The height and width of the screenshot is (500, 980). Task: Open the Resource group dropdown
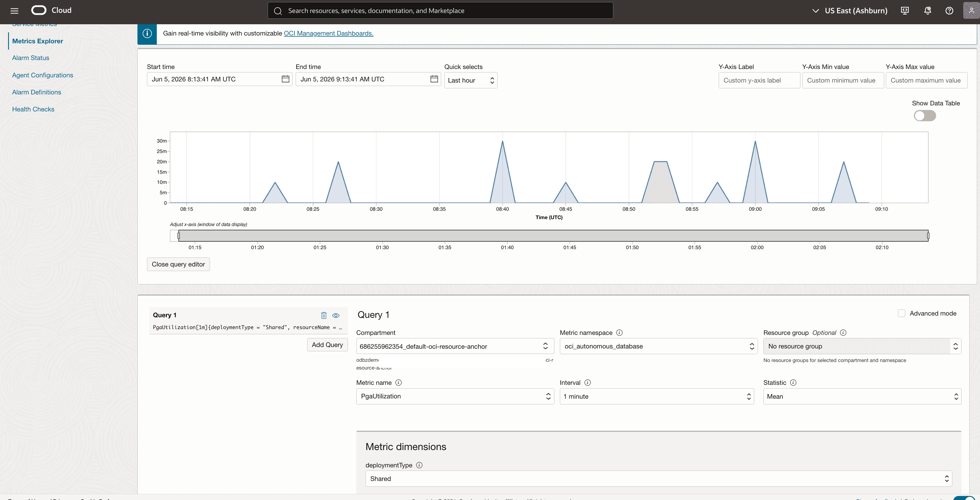click(x=862, y=346)
